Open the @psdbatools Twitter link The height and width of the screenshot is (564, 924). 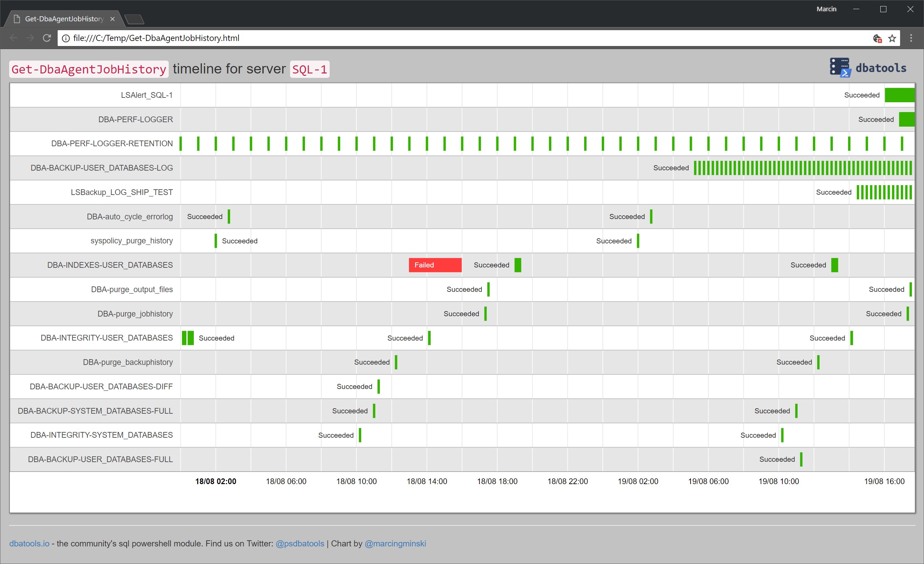(x=300, y=543)
